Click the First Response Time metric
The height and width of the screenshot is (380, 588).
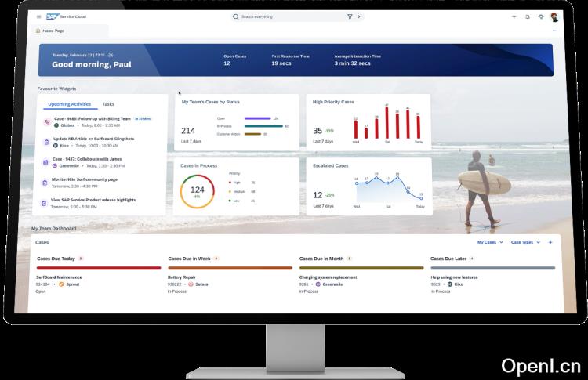[291, 60]
